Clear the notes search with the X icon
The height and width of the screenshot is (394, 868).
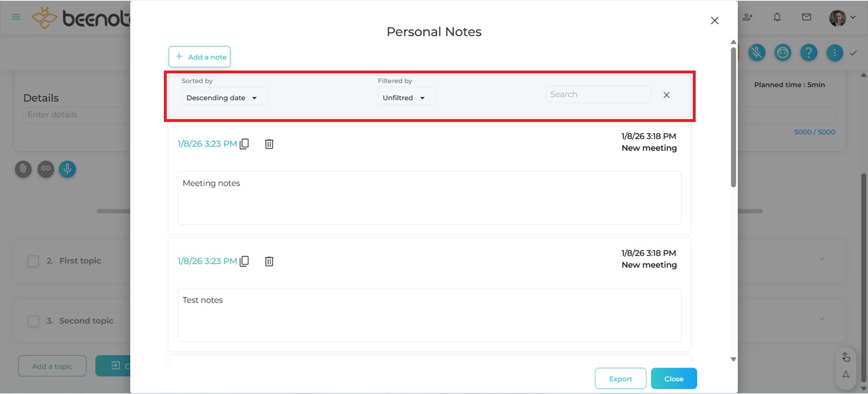pyautogui.click(x=666, y=95)
